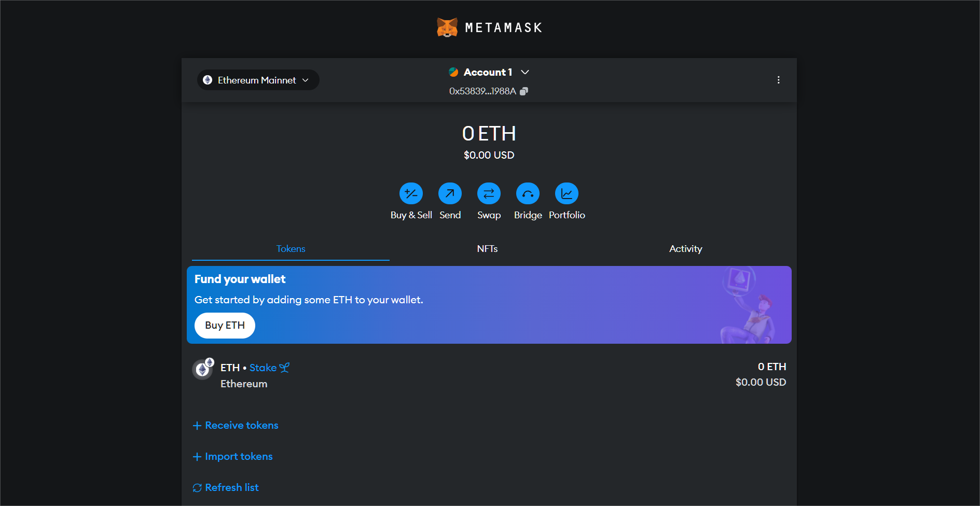This screenshot has width=980, height=506.
Task: Click the $0.00 USD value in the token row
Action: pos(761,382)
